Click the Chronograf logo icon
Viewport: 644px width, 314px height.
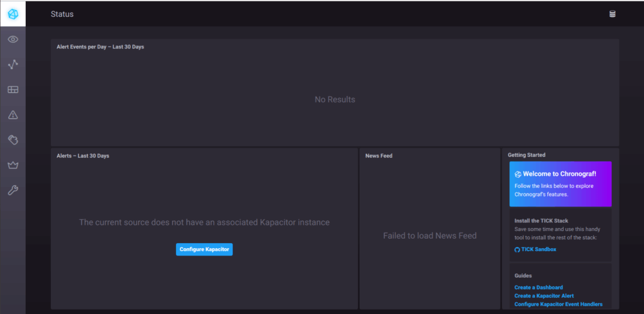[x=13, y=14]
